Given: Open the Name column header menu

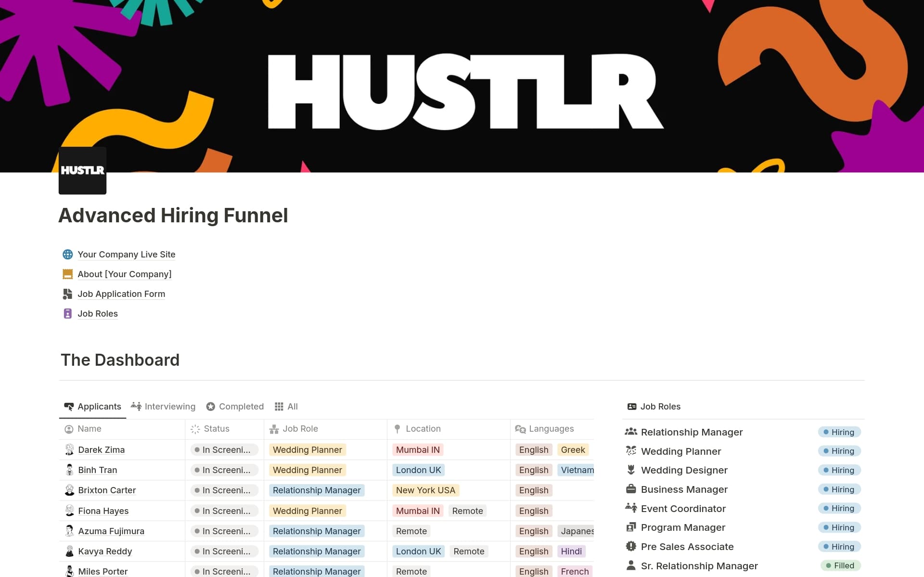Looking at the screenshot, I should pos(90,428).
